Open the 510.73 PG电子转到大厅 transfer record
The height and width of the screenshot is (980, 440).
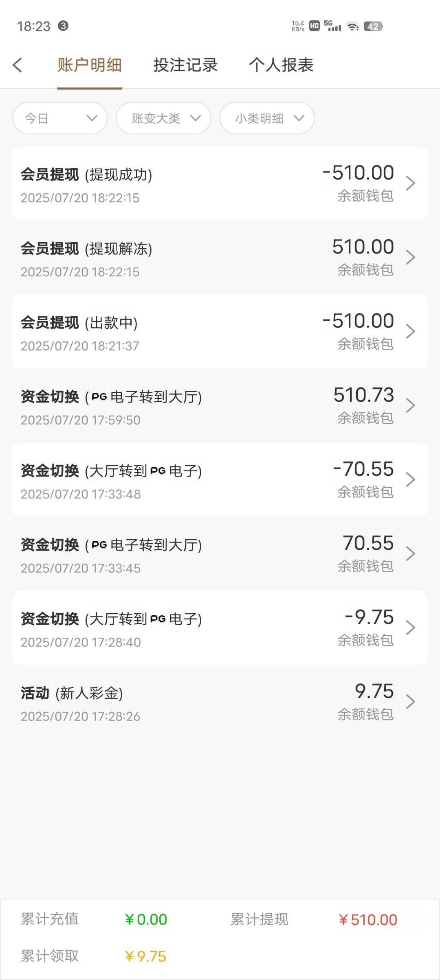pyautogui.click(x=220, y=406)
